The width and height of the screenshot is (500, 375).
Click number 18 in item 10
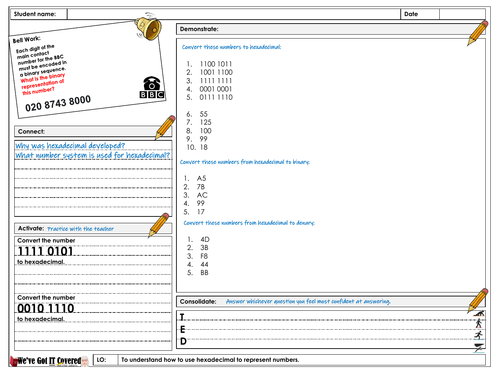(x=203, y=147)
